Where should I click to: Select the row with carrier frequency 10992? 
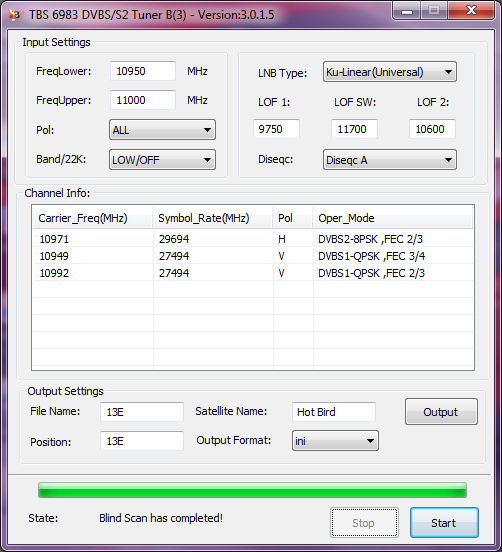pos(253,273)
